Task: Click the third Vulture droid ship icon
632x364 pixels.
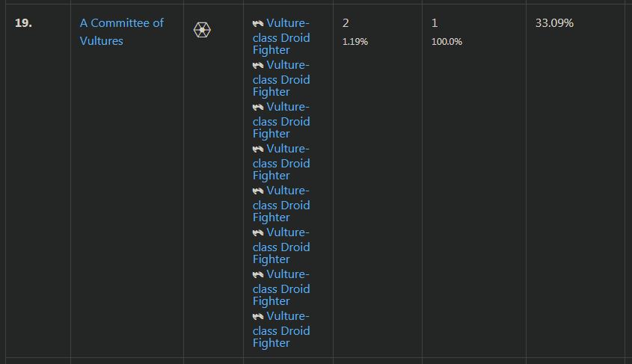Action: (x=258, y=108)
